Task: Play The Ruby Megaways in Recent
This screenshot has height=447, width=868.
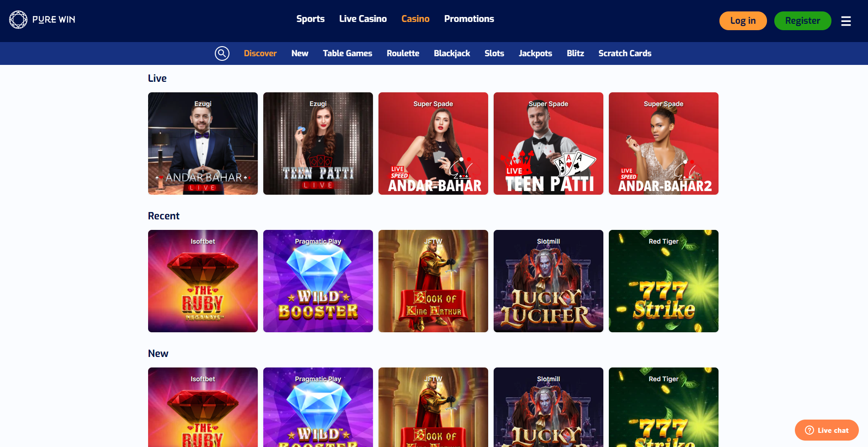Action: 203,281
